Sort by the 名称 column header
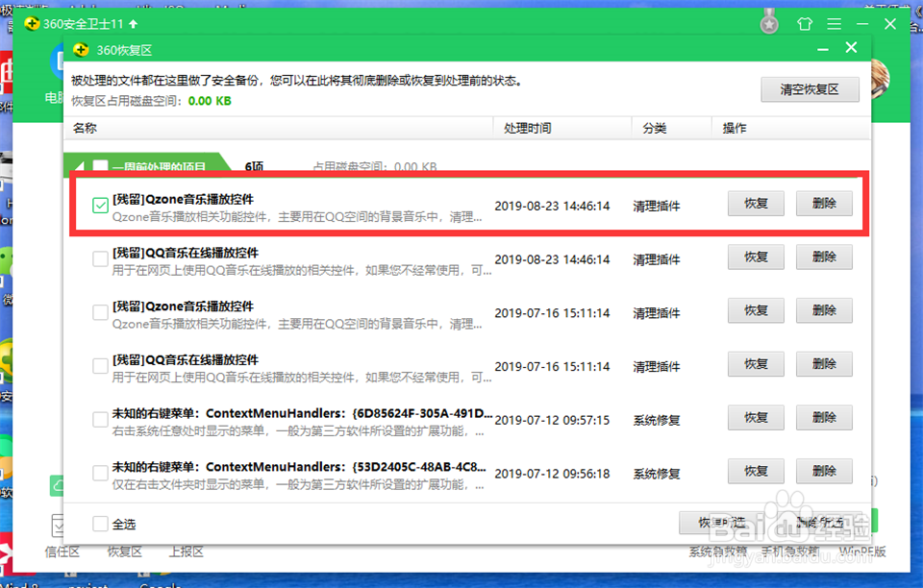 [279, 128]
